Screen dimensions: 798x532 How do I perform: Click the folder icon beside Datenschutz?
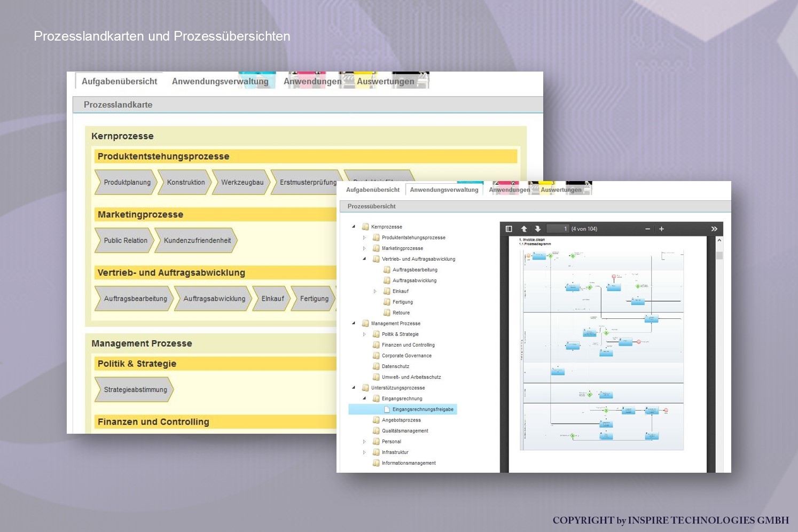376,366
